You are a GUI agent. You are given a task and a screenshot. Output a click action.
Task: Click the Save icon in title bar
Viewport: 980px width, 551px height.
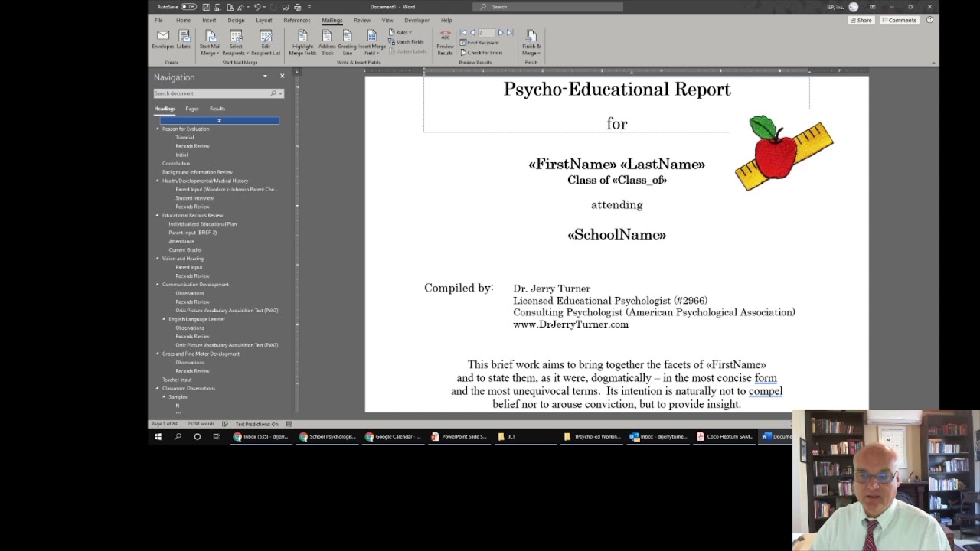(207, 7)
